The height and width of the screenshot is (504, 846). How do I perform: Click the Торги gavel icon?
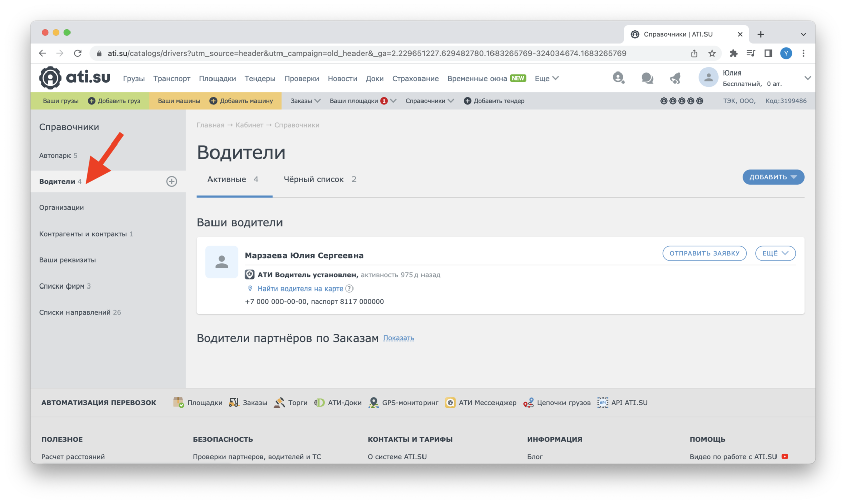pos(279,403)
